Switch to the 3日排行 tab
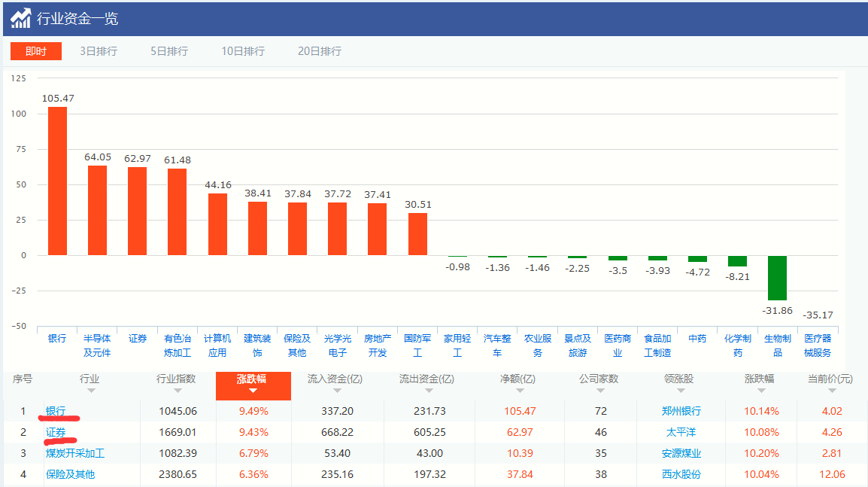 [x=99, y=51]
